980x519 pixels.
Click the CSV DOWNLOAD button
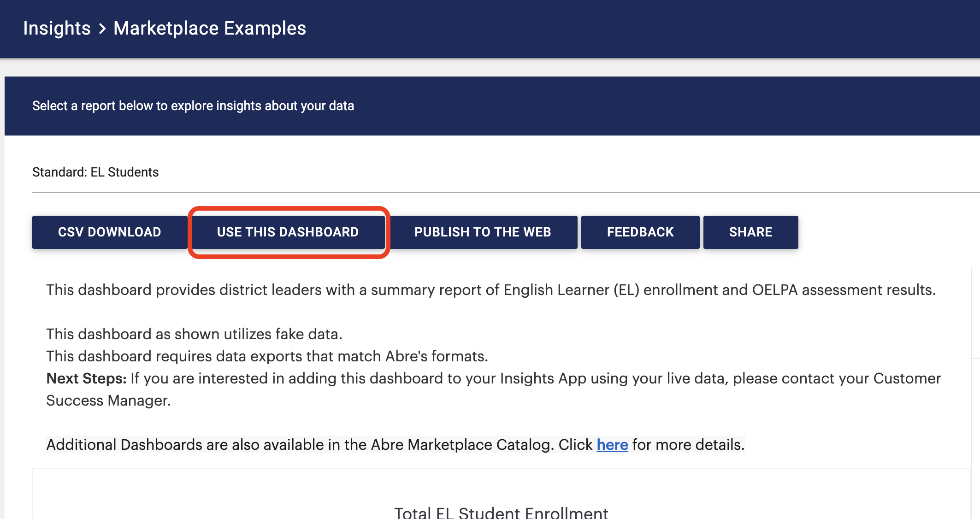coord(109,232)
